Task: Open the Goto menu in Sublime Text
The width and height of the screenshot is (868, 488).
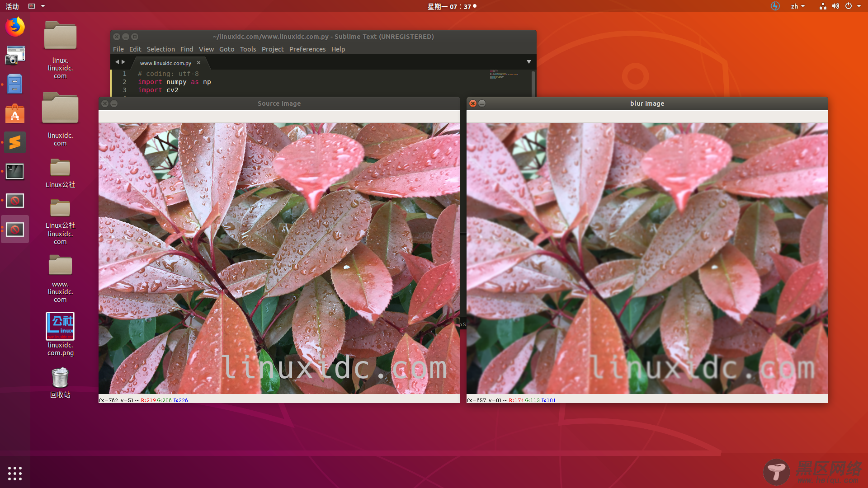Action: coord(227,49)
